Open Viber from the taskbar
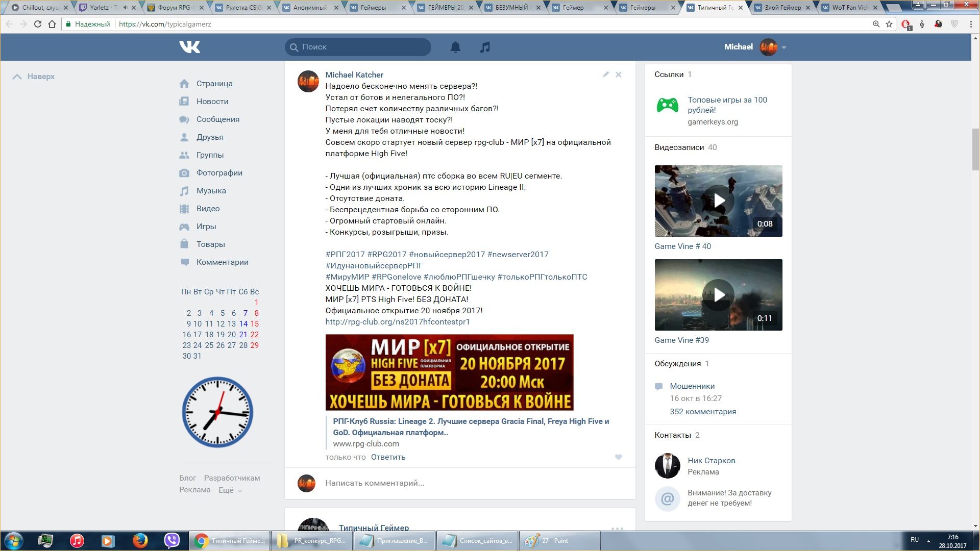Viewport: 980px width, 551px height. click(172, 541)
